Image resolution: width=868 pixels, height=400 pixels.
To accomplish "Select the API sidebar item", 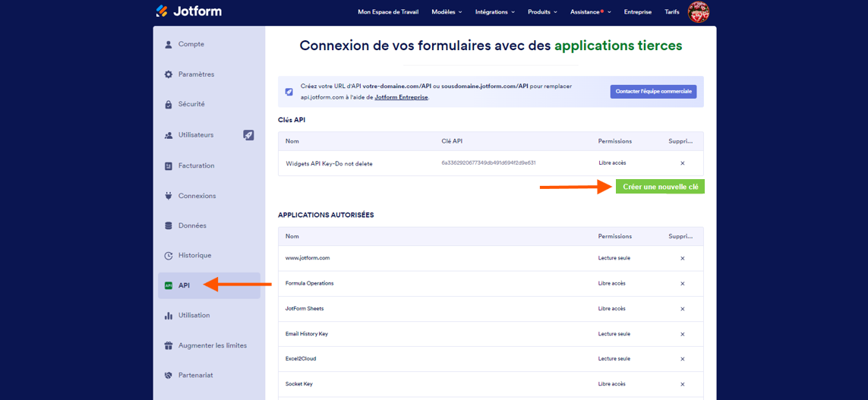I will click(210, 285).
